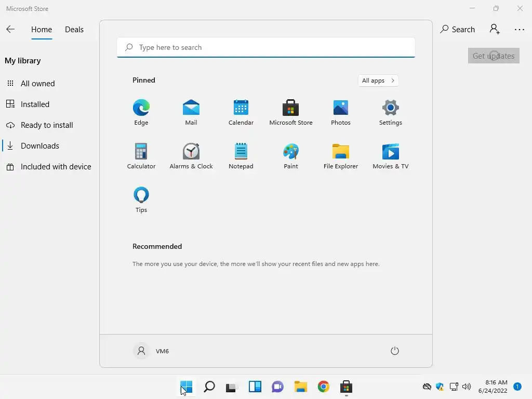Viewport: 532px width, 399px height.
Task: Select All owned in My library
Action: (47, 84)
